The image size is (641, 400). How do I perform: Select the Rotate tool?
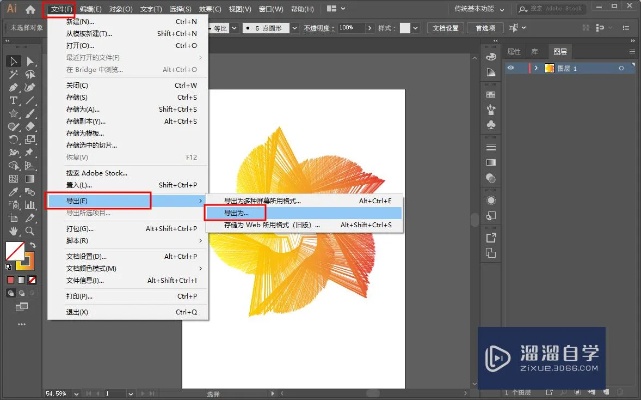(x=13, y=140)
